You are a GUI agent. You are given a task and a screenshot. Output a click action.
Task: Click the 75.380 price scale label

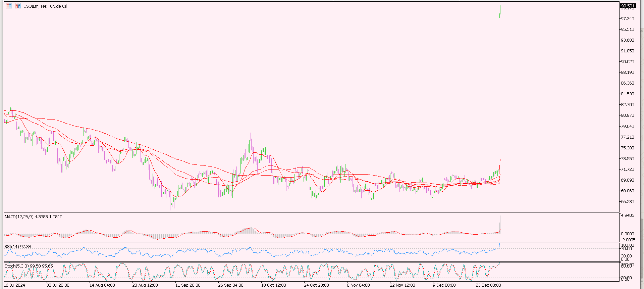click(x=628, y=148)
